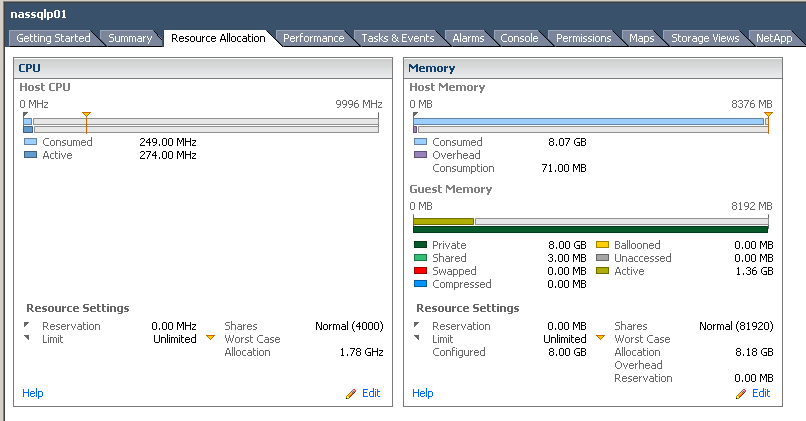Screen dimensions: 806x421
Task: Click the 274.00 MHz active value
Action: click(x=168, y=155)
